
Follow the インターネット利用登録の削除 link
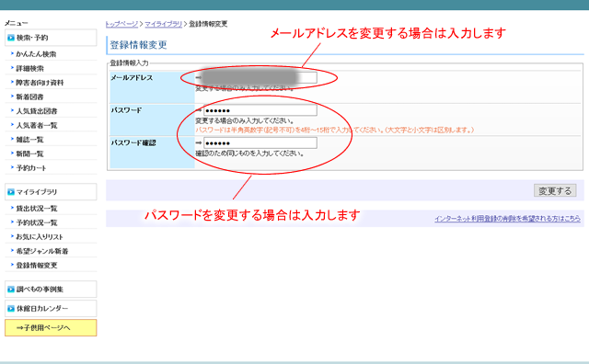point(507,219)
